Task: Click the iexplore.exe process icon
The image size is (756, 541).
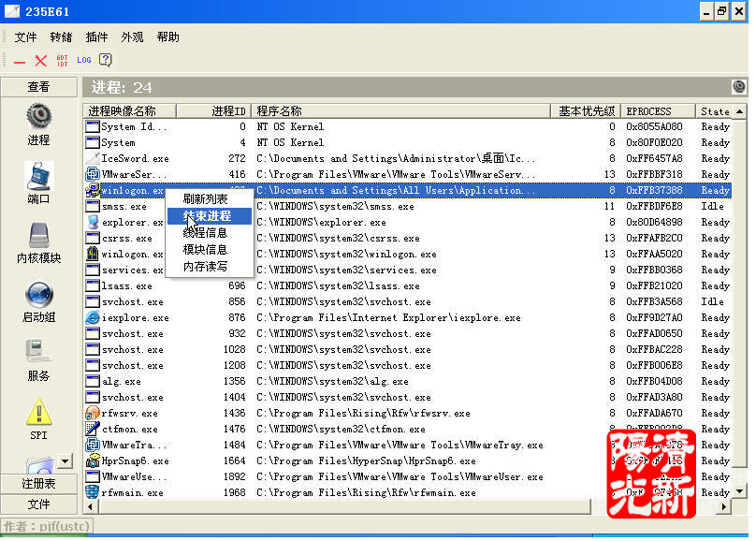Action: pyautogui.click(x=92, y=317)
